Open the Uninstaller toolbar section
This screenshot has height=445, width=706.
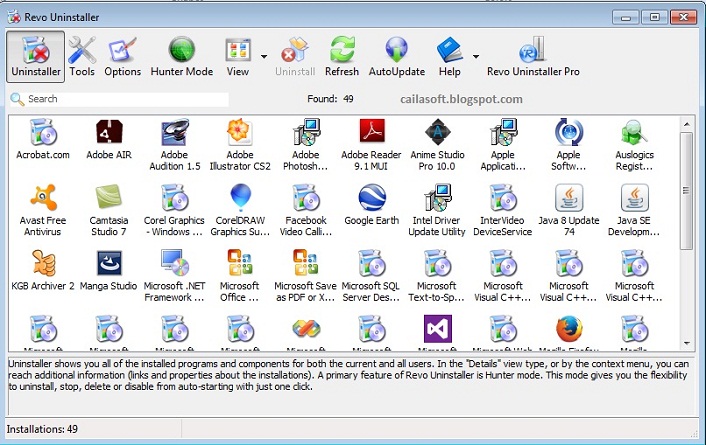[x=36, y=57]
